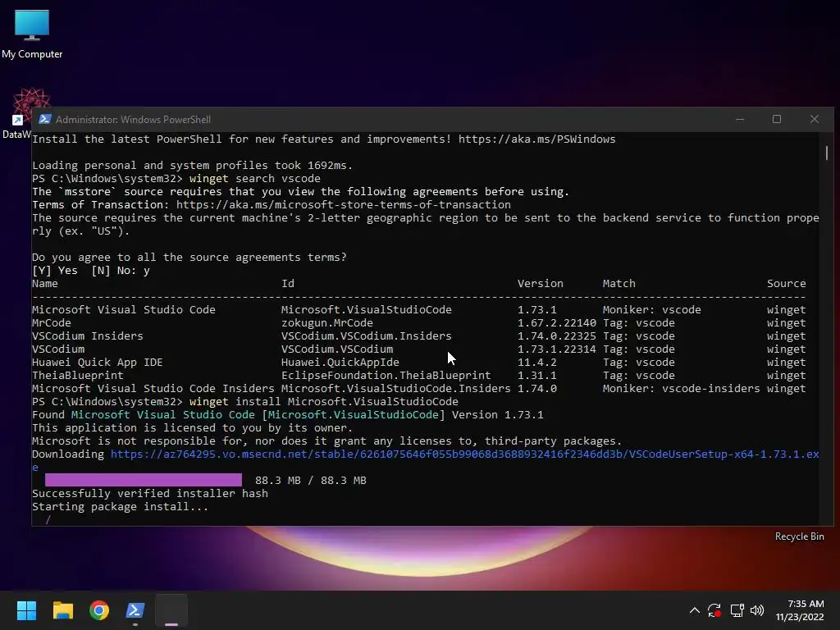Screen dimensions: 840x630
Task: Click the 'VSCodium Insiders' name row
Action: [87, 336]
